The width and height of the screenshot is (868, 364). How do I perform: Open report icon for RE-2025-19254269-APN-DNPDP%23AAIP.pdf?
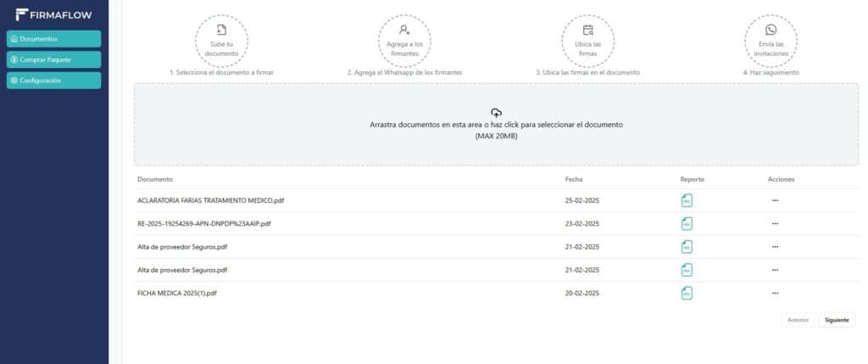(x=687, y=224)
